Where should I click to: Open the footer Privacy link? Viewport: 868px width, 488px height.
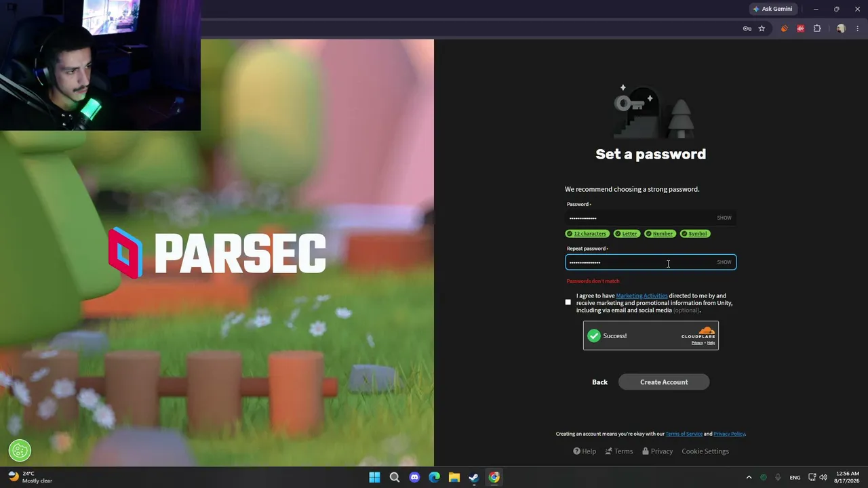(658, 451)
